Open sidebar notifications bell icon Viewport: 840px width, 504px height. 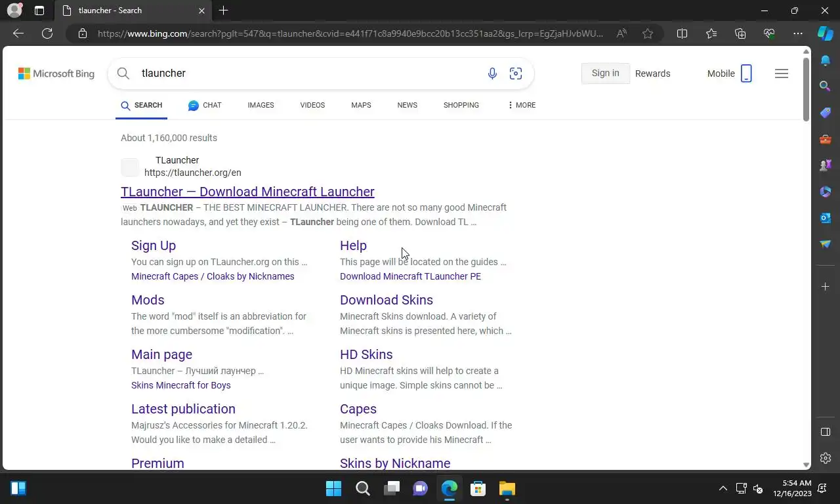pyautogui.click(x=826, y=60)
